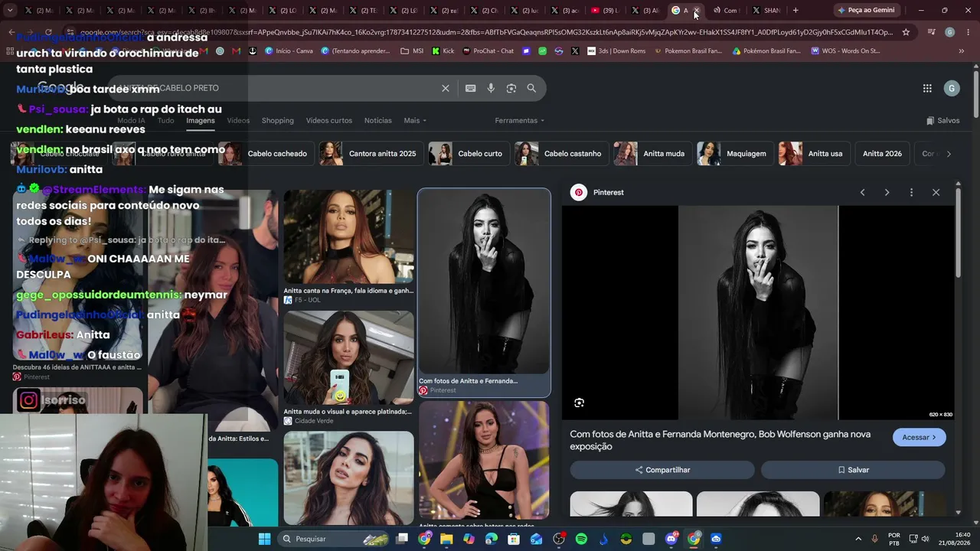Open Microsoft Edge from the taskbar
Screen dimensions: 980x551
tap(492, 539)
